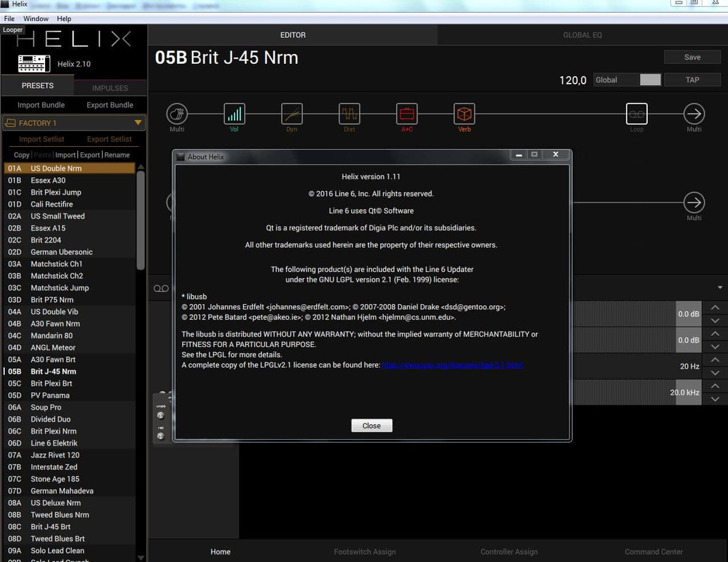Click the FACTORY 1 setlist folder icon
Image resolution: width=728 pixels, height=562 pixels.
[11, 123]
